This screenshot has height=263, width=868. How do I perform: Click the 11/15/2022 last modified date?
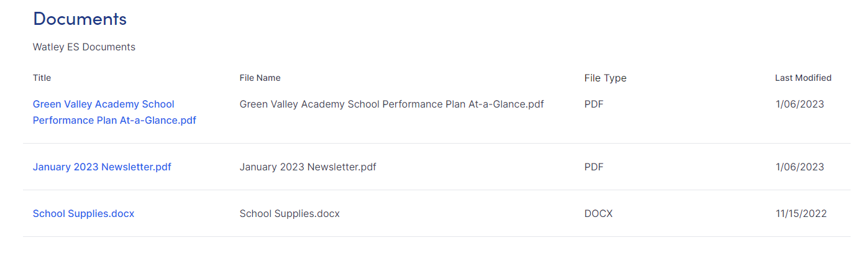[801, 213]
